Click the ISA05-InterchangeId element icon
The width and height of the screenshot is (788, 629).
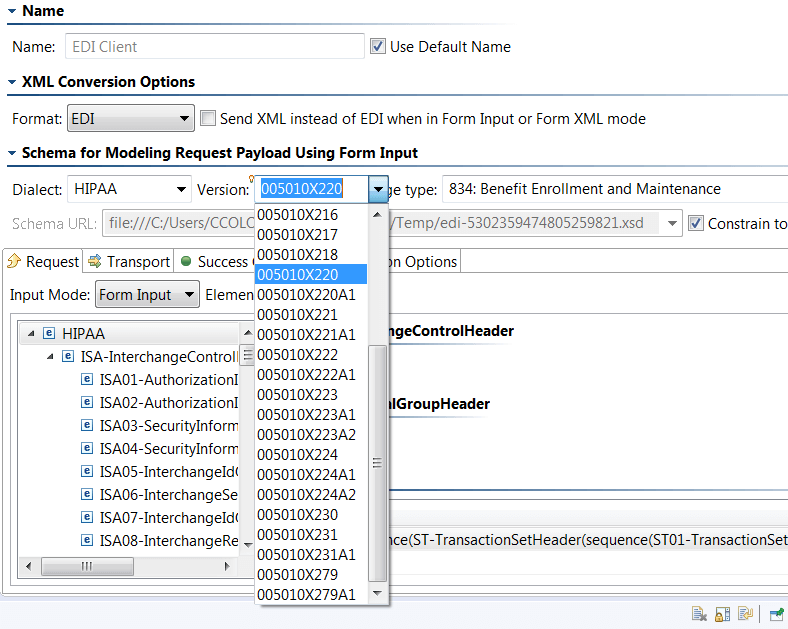pos(87,471)
